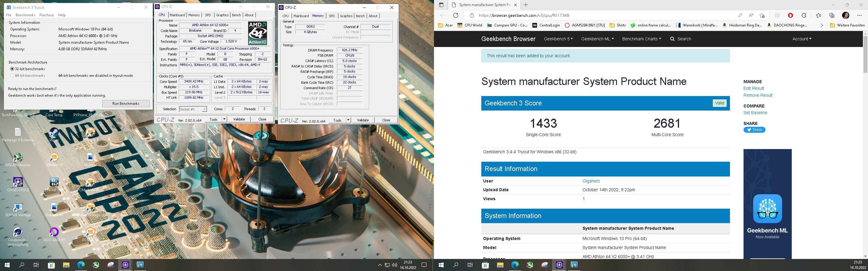Click Validate in left CPU-Z window
The height and width of the screenshot is (271, 868).
239,119
